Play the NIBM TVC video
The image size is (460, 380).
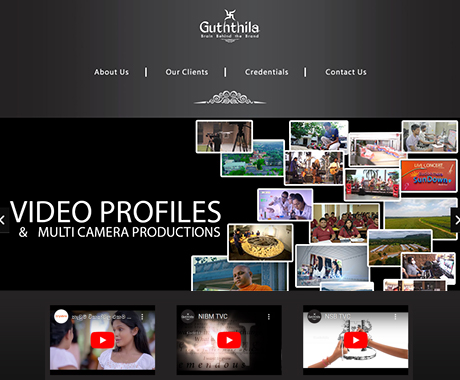[x=229, y=340]
